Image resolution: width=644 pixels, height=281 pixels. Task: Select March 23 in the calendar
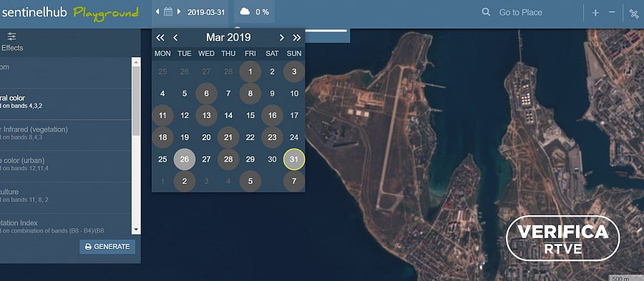[x=272, y=137]
